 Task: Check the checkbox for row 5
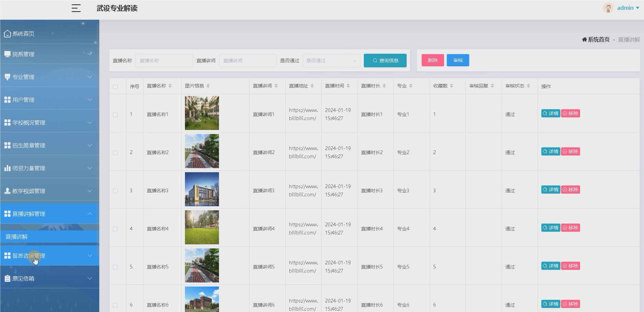click(x=115, y=267)
